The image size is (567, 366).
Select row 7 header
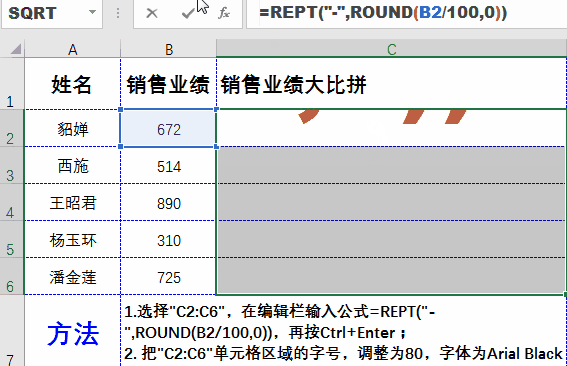(12, 331)
